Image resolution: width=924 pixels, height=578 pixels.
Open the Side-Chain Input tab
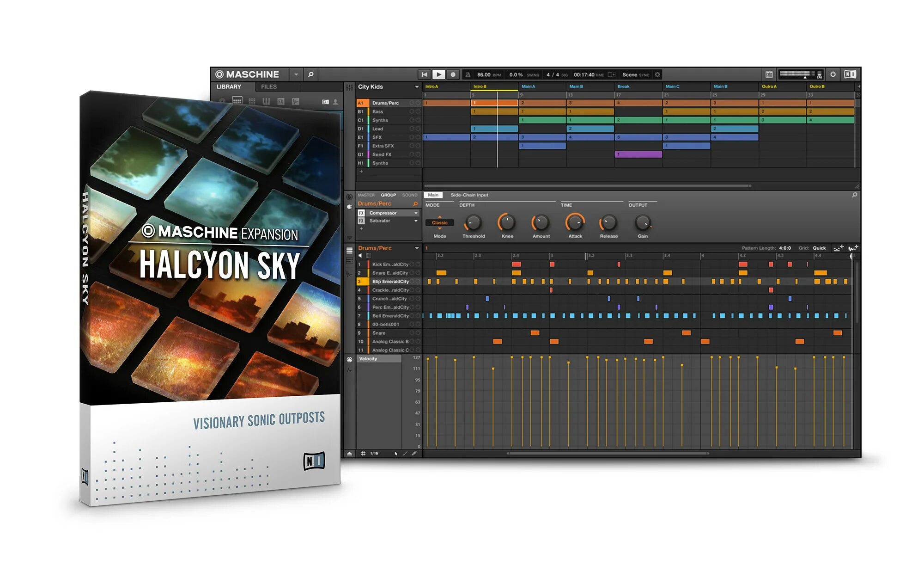coord(469,195)
